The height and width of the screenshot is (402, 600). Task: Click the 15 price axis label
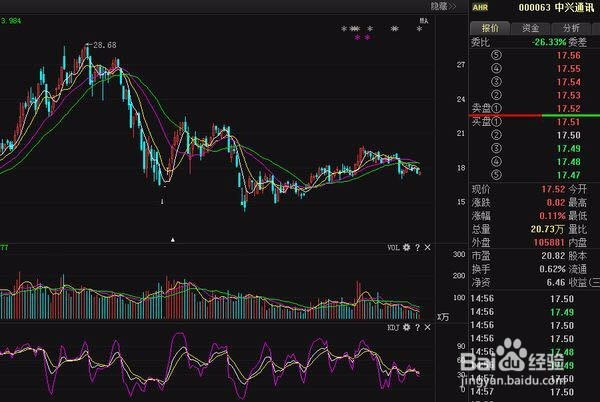point(461,202)
